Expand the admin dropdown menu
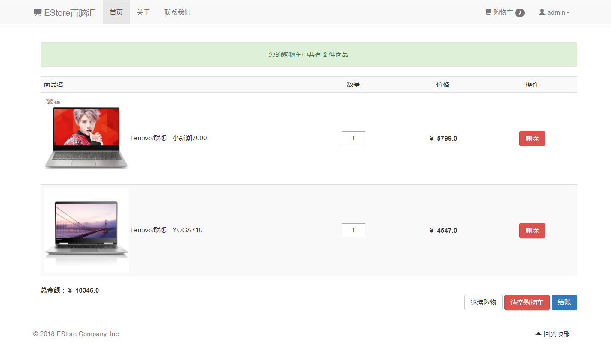Viewport: 611px width, 364px height. (554, 12)
